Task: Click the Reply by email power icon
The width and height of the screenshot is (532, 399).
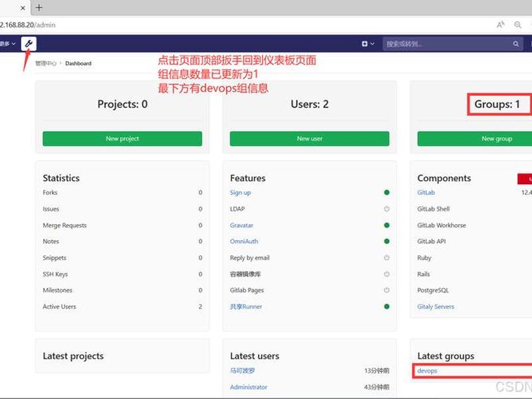Action: 386,257
